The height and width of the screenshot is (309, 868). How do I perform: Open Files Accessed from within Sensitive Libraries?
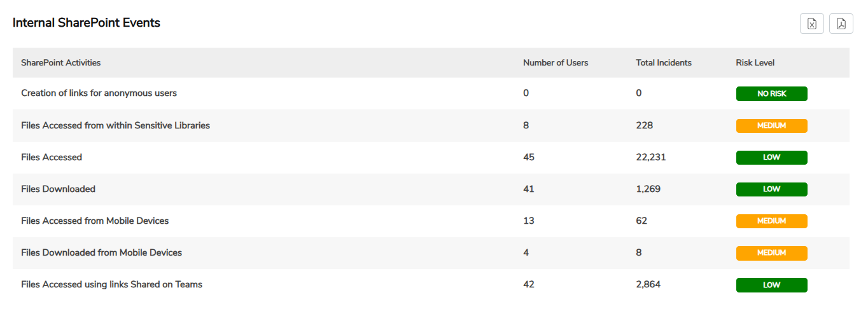click(x=115, y=126)
